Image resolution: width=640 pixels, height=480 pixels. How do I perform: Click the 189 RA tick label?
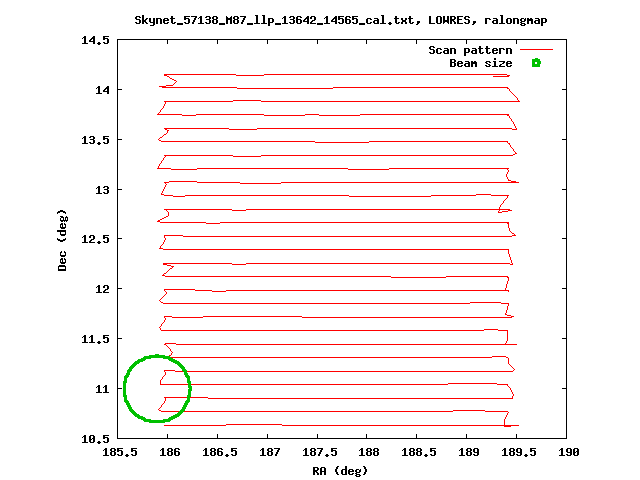pyautogui.click(x=469, y=452)
